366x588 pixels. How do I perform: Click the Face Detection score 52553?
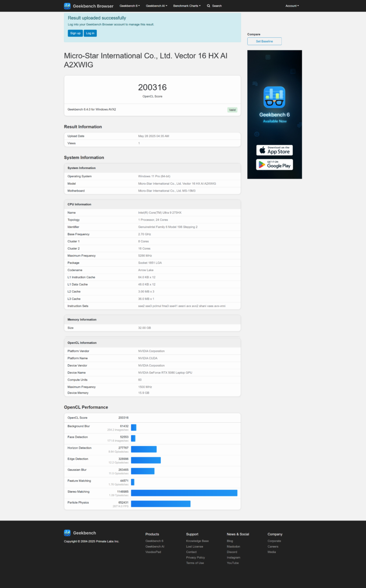click(x=124, y=437)
